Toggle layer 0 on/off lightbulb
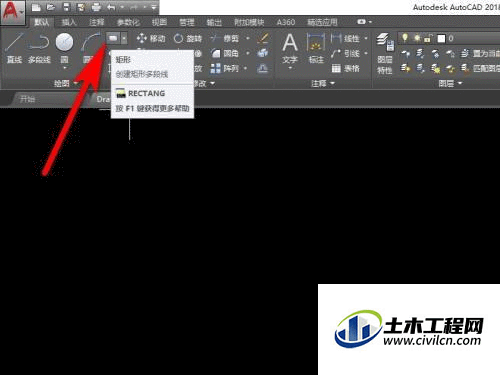Image resolution: width=500 pixels, height=375 pixels. [405, 38]
